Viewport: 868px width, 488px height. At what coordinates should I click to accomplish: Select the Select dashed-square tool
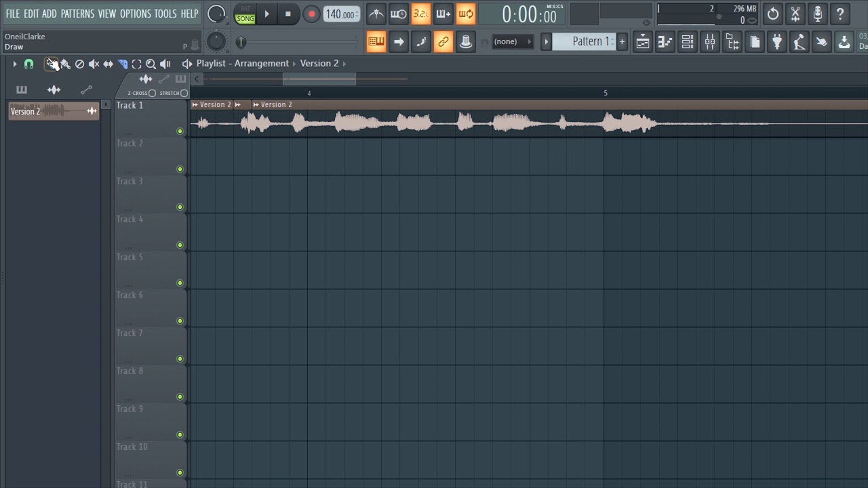[x=136, y=64]
